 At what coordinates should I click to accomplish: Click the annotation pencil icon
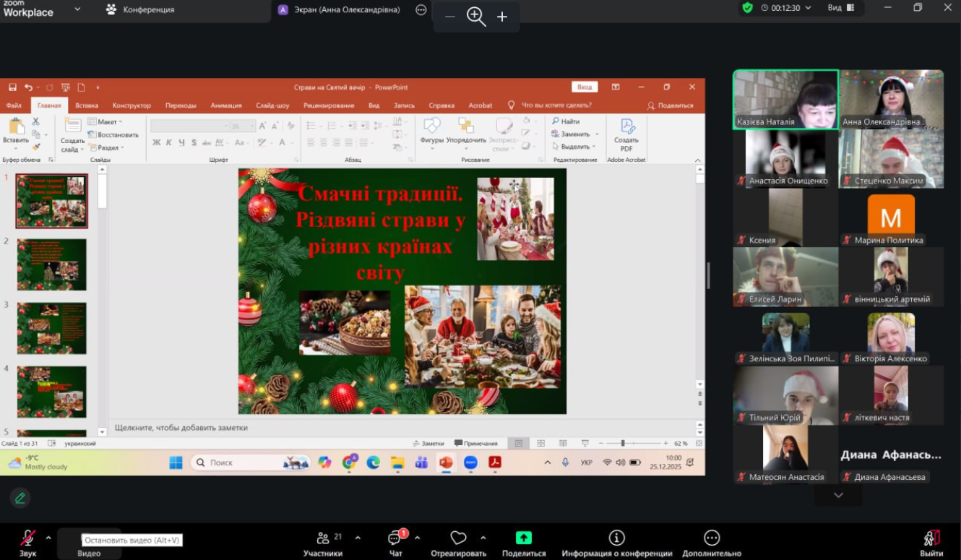pos(20,497)
